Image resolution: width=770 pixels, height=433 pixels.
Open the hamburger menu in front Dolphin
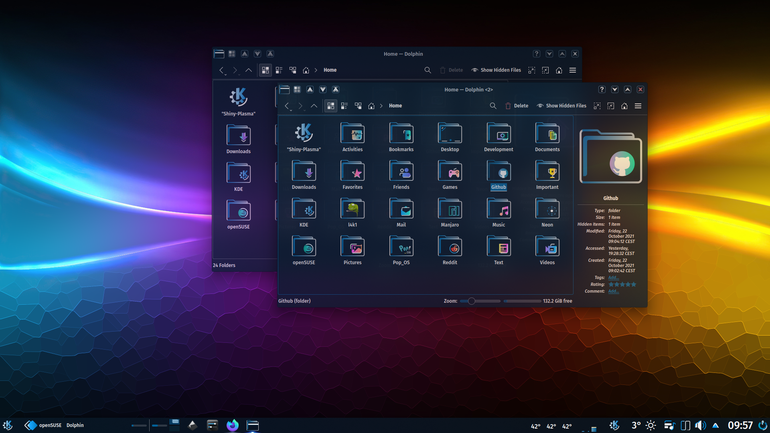[638, 106]
